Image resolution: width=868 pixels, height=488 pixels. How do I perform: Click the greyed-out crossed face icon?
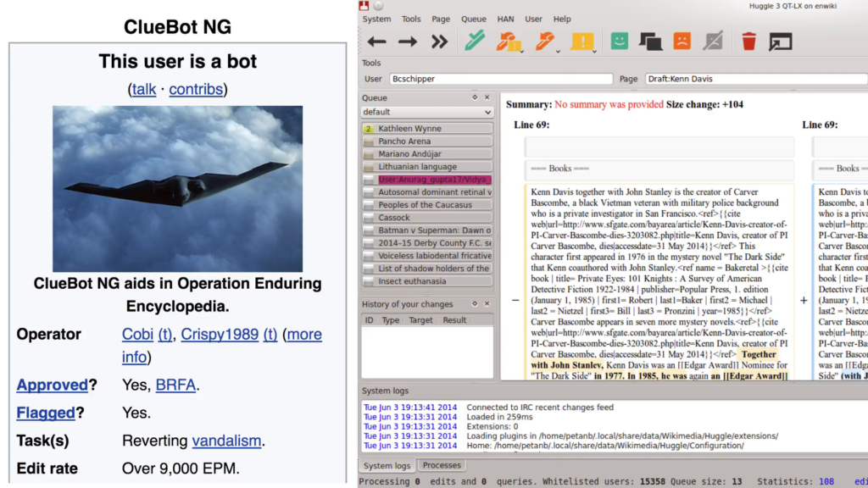714,41
